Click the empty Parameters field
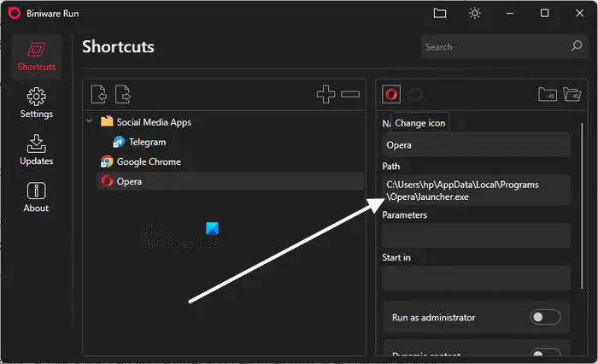The height and width of the screenshot is (364, 598). (x=476, y=236)
